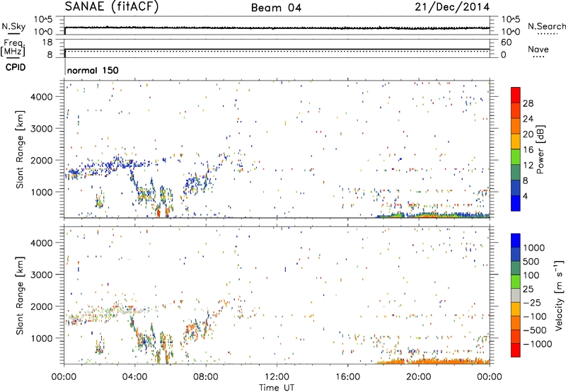Pick the red bottom velocity colorbar swatch
Image resolution: width=566 pixels, height=392 pixels.
coord(516,350)
